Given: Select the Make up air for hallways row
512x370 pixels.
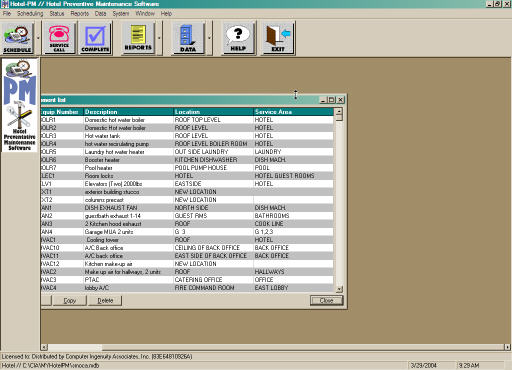Looking at the screenshot, I should pyautogui.click(x=187, y=272).
